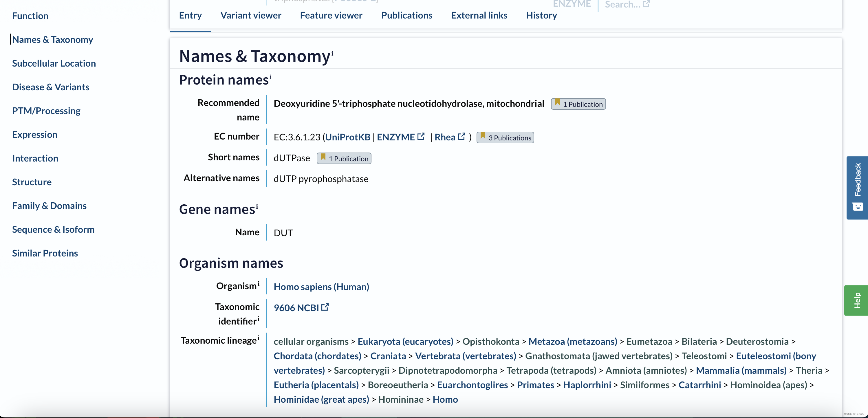Open the ENZYME external link icon
Screen dimensions: 868x418
coord(421,136)
